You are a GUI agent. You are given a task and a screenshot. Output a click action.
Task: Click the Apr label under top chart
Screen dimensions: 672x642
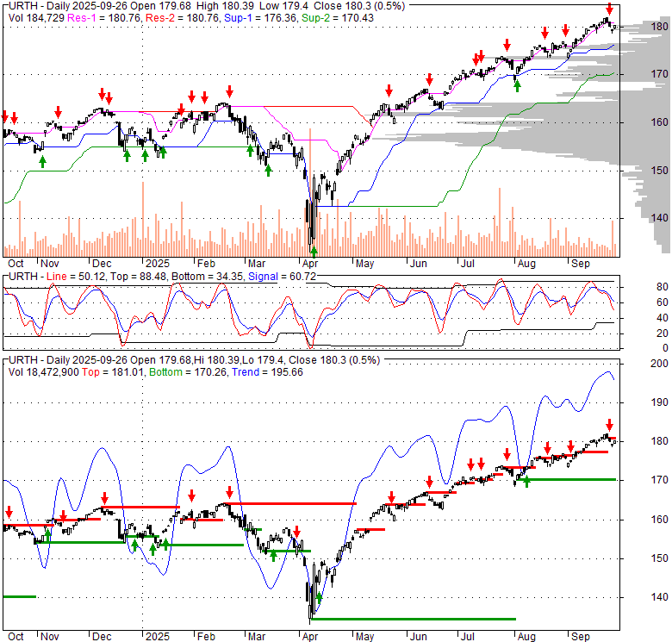tap(310, 264)
